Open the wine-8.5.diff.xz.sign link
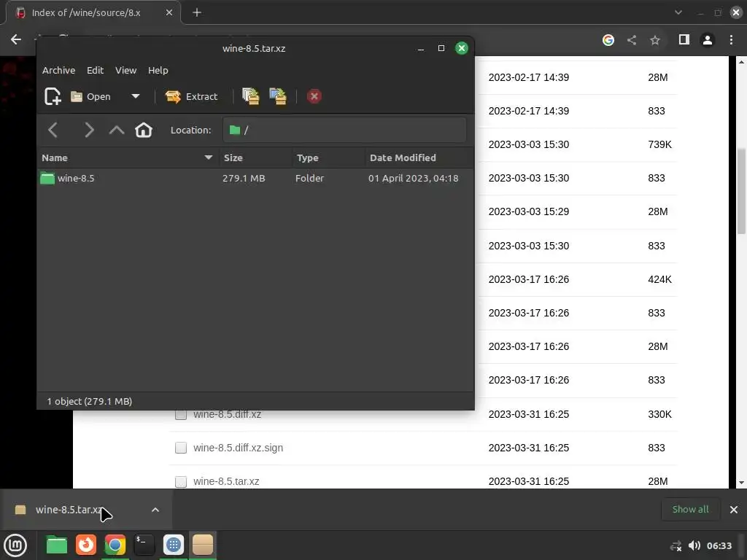Image resolution: width=747 pixels, height=560 pixels. click(239, 448)
